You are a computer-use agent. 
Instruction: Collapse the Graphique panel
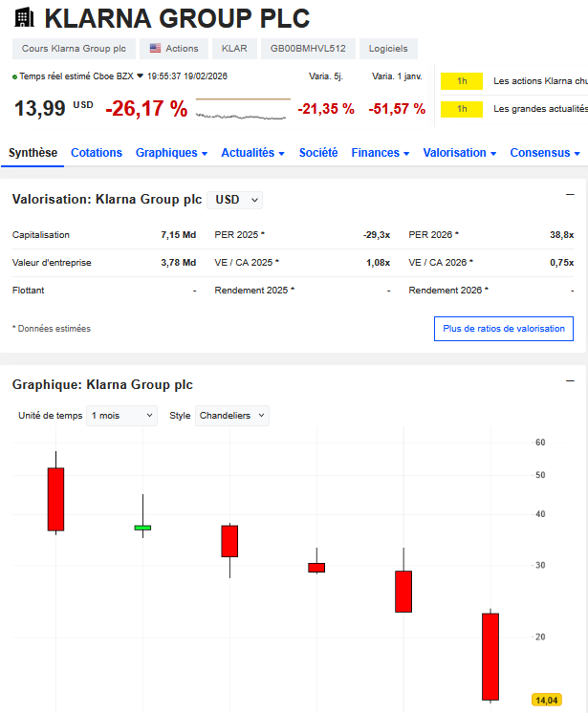point(570,380)
